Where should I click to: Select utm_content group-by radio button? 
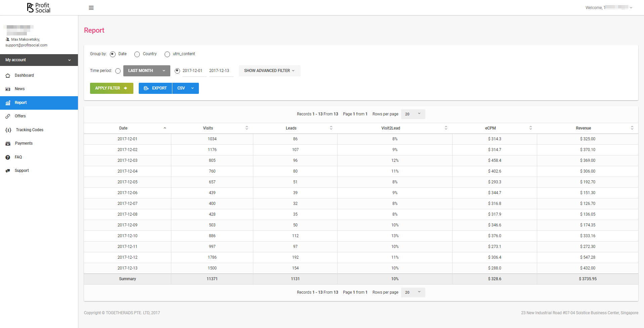pos(167,54)
